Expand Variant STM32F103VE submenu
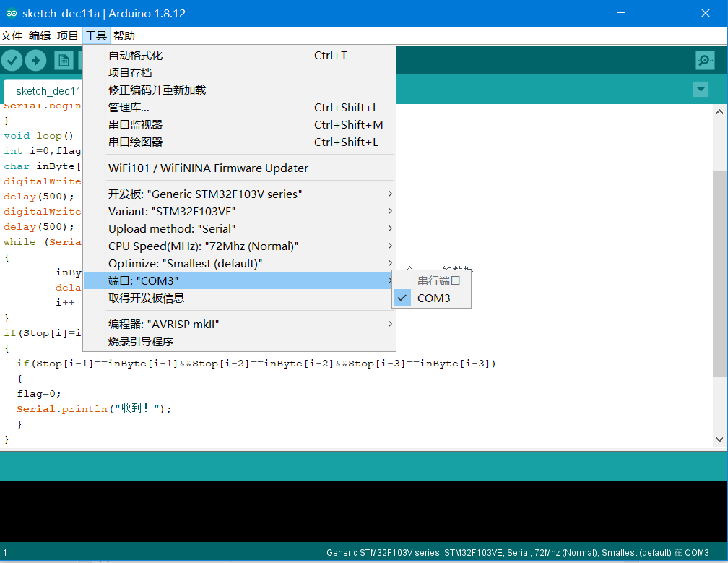The width and height of the screenshot is (728, 563). click(239, 211)
